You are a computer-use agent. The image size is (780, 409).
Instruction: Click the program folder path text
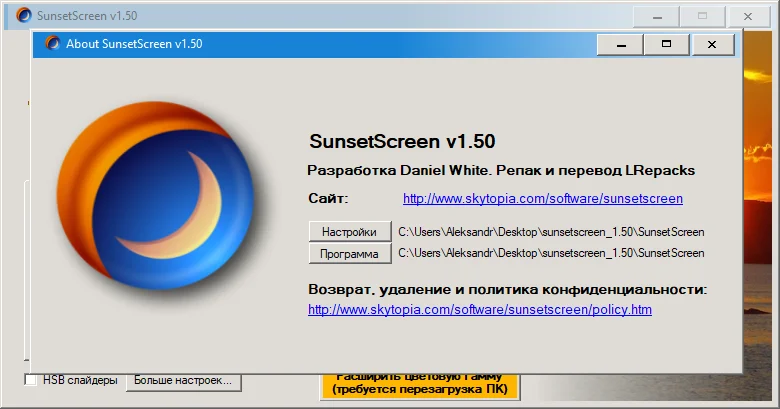[551, 253]
